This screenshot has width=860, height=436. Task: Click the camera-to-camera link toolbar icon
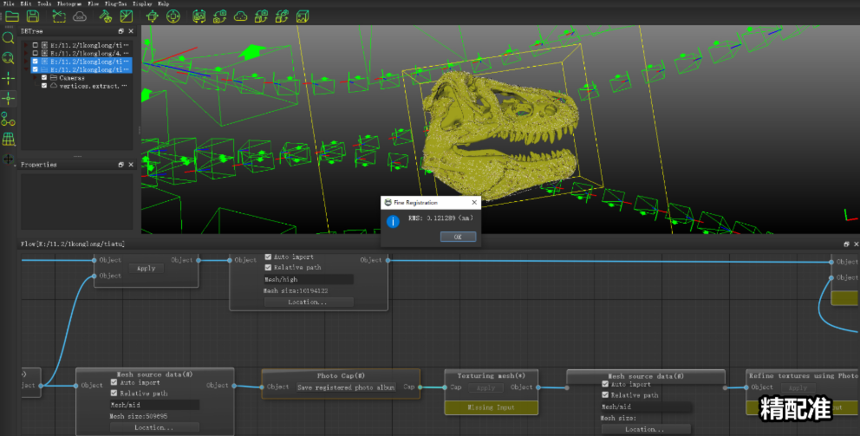point(220,16)
